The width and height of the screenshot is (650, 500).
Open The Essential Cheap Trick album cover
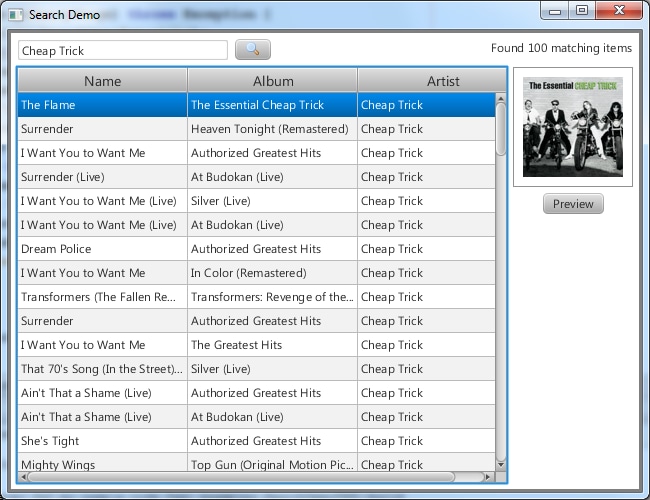tap(573, 127)
